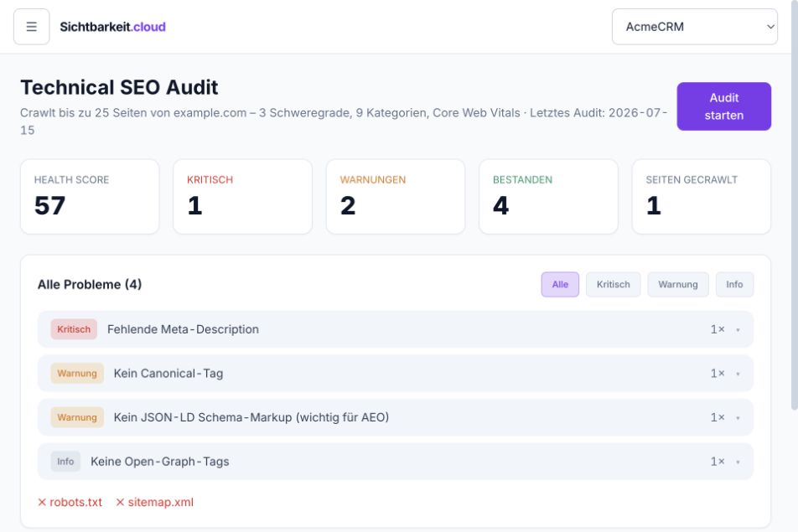Click the Health Score card
Screen dimensions: 798x532
coord(90,196)
